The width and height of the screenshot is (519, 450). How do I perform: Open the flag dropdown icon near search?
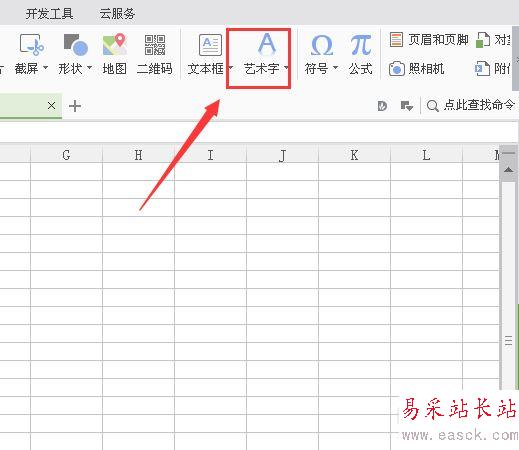(x=407, y=106)
